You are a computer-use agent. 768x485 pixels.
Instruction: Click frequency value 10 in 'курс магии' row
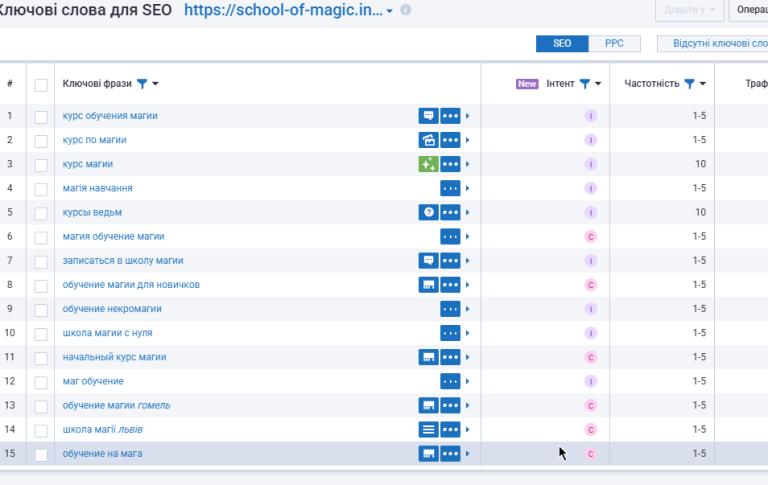coord(700,164)
